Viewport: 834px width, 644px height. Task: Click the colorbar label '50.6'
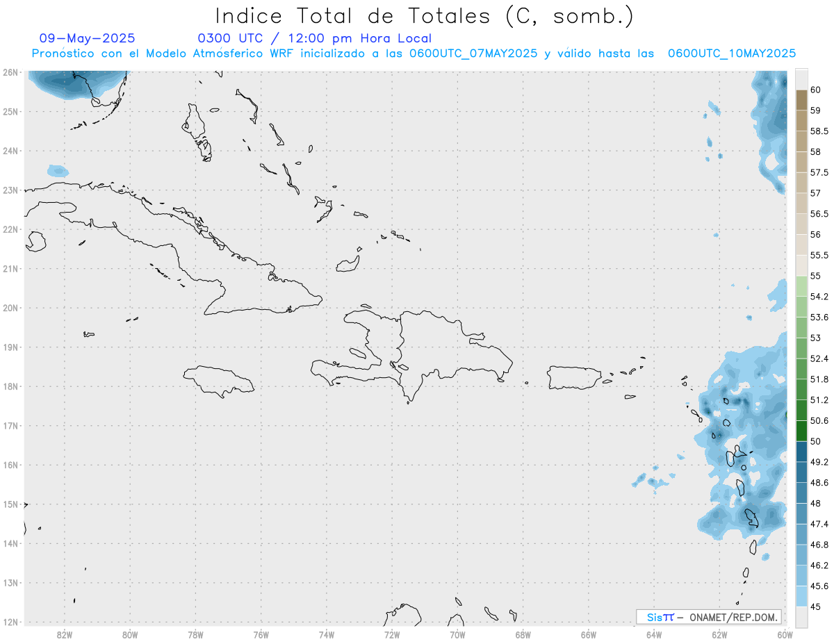[x=819, y=420]
